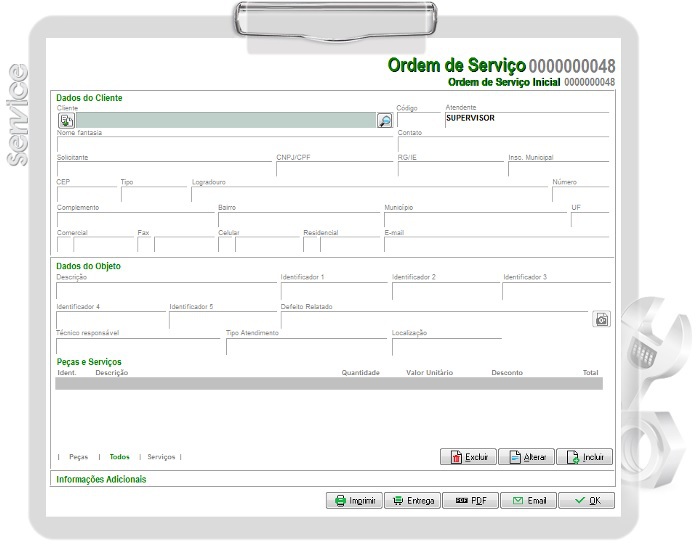Click the client lookup icon beside Cliente field

[66, 120]
